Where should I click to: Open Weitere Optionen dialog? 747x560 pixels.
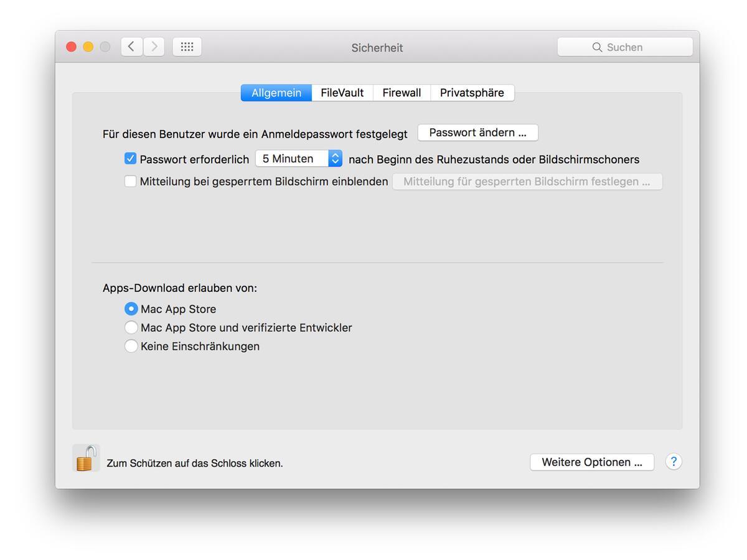(x=592, y=462)
